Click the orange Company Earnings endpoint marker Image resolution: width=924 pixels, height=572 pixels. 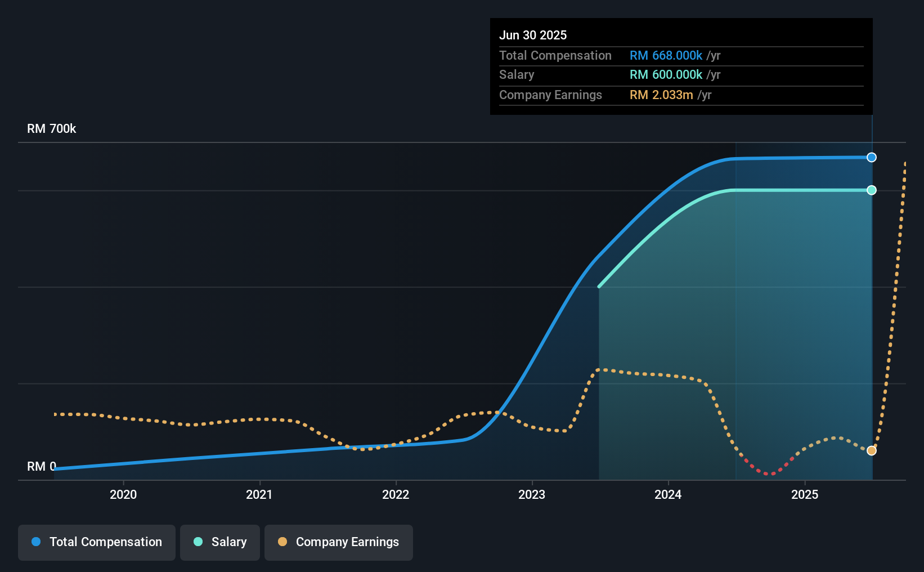point(872,450)
